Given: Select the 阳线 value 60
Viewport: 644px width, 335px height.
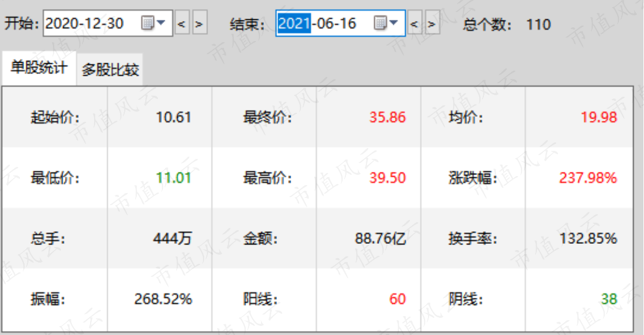Looking at the screenshot, I should click(x=397, y=299).
